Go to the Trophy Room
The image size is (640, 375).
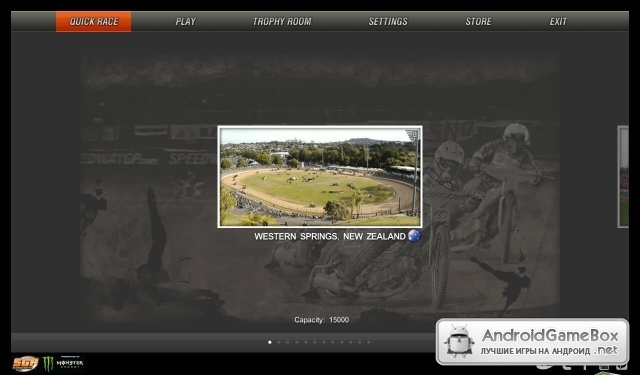282,22
